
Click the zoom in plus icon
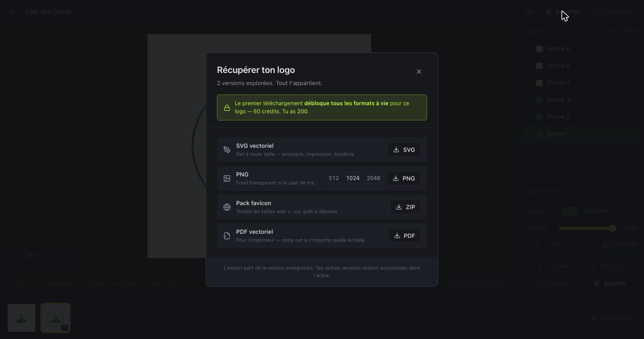click(50, 256)
